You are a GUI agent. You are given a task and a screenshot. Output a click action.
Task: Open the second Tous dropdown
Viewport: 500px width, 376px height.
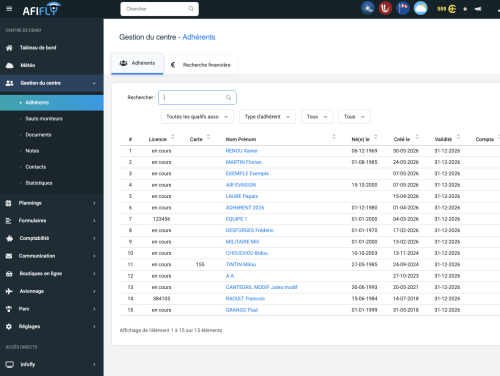coord(354,117)
